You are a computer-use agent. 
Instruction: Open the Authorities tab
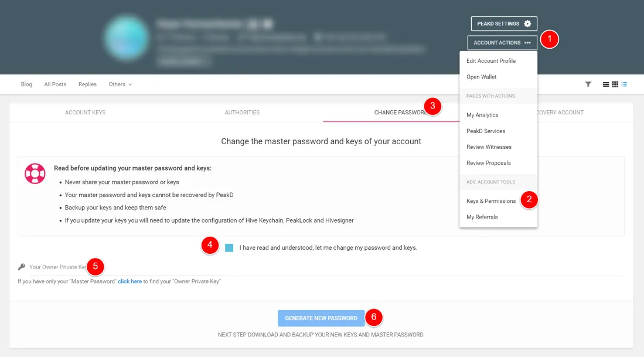tap(242, 113)
